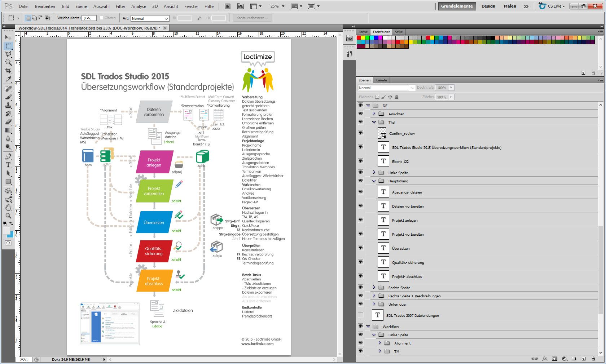Show more workspaces with double arrow

pyautogui.click(x=526, y=6)
